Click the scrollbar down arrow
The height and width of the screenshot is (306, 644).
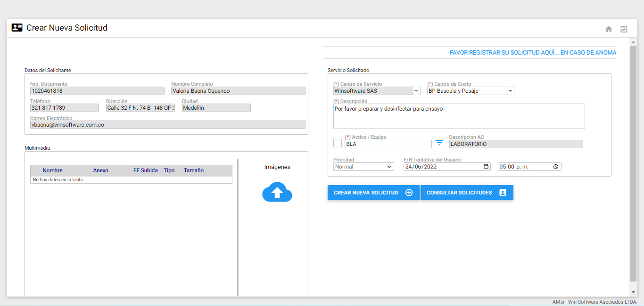click(633, 292)
